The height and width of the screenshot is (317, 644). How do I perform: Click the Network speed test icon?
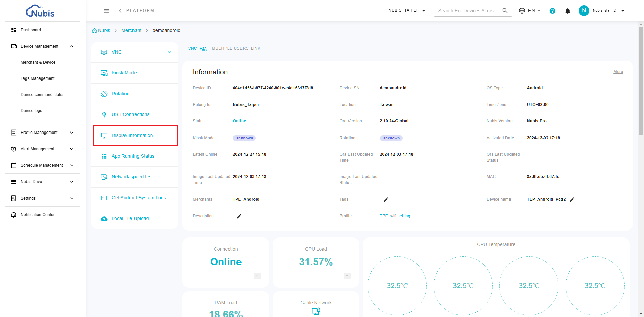coord(104,177)
